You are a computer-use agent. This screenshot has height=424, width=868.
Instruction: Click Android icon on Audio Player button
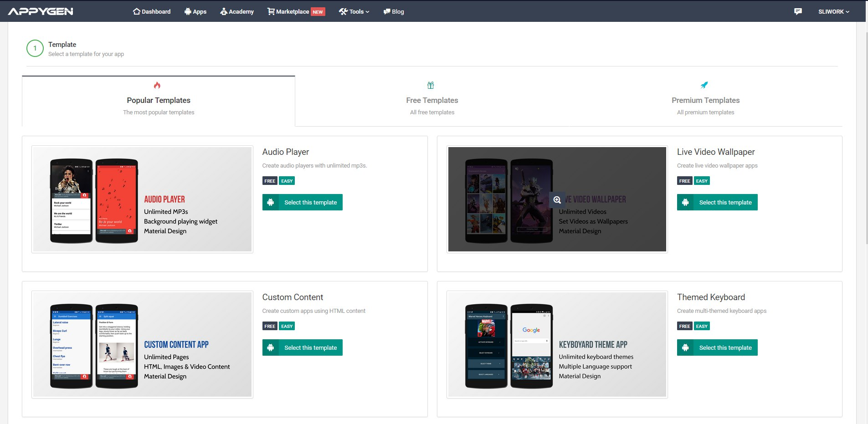pos(271,202)
